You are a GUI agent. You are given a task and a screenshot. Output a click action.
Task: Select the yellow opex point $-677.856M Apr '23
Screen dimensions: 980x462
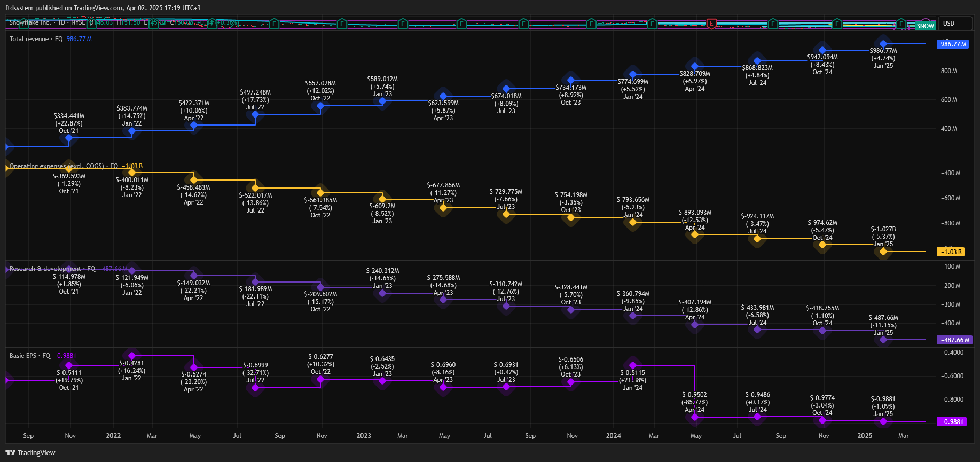[443, 207]
